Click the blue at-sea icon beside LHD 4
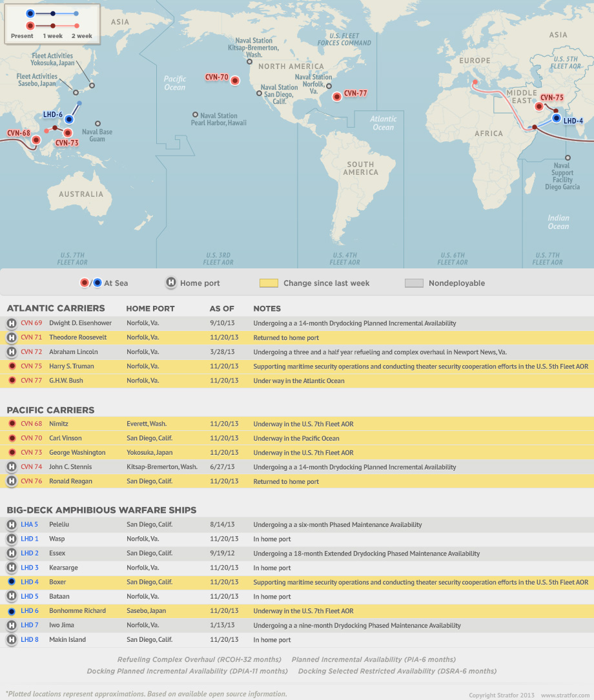The width and height of the screenshot is (594, 700). pyautogui.click(x=12, y=582)
